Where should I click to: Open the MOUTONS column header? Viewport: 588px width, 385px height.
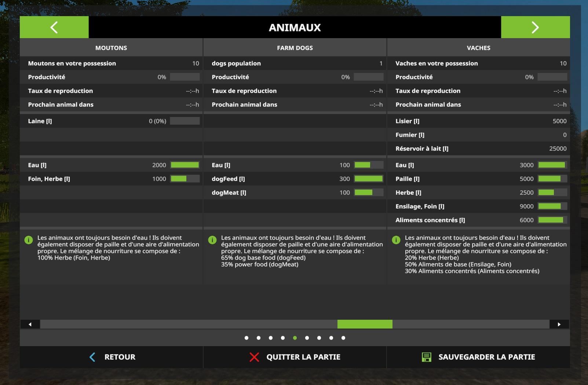(x=111, y=48)
